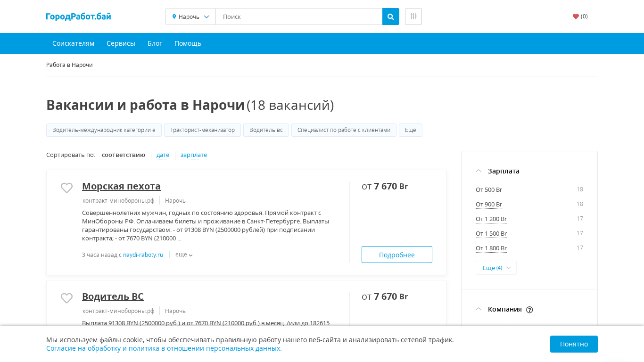Expand salary options with Ещё (4)
Screen dimensions: 644x362
[x=496, y=268]
